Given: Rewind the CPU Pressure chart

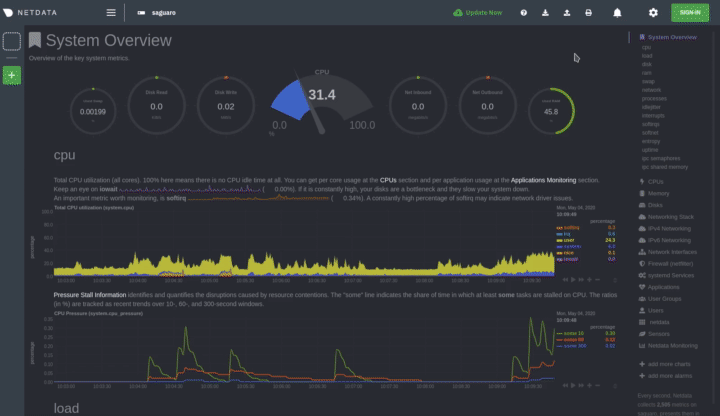Looking at the screenshot, I should tap(565, 385).
